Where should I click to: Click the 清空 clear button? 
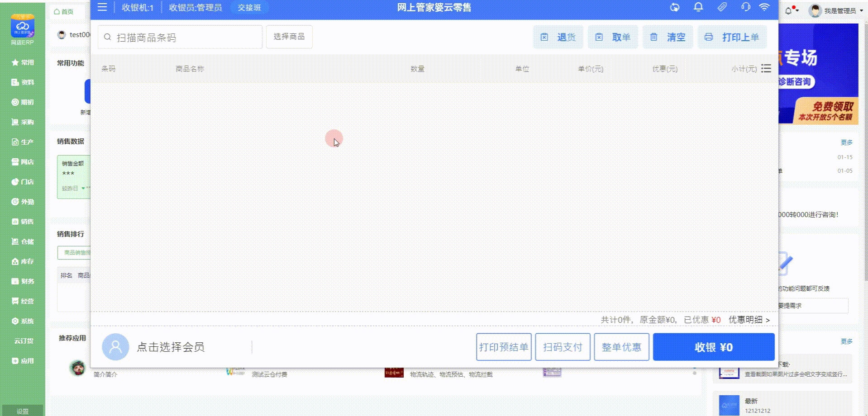pyautogui.click(x=668, y=37)
